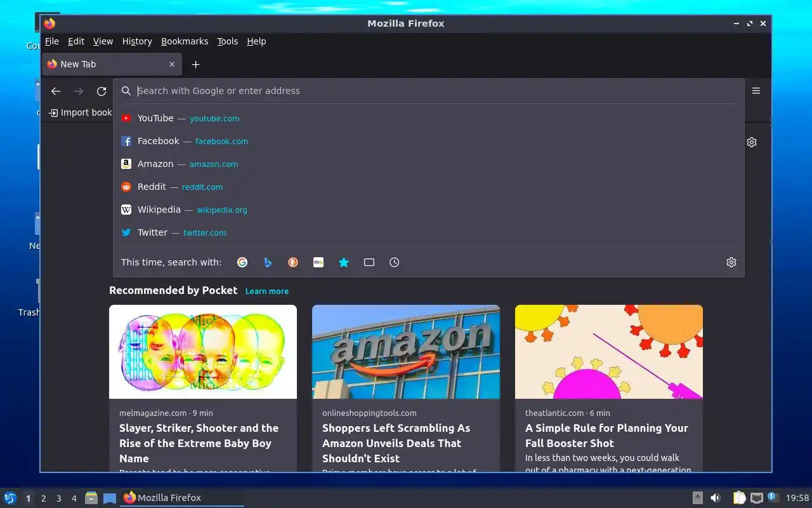Open the Amazon building article thumbnail
The width and height of the screenshot is (812, 508).
tap(406, 352)
